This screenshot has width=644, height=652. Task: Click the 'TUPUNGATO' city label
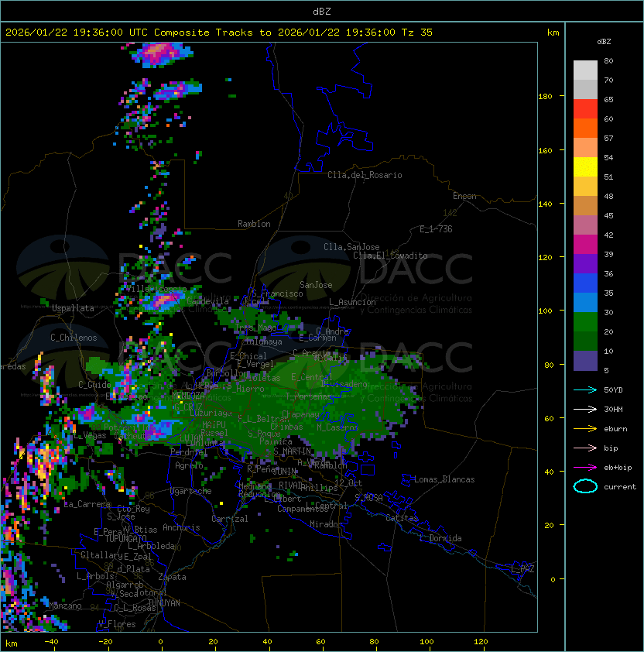(125, 538)
